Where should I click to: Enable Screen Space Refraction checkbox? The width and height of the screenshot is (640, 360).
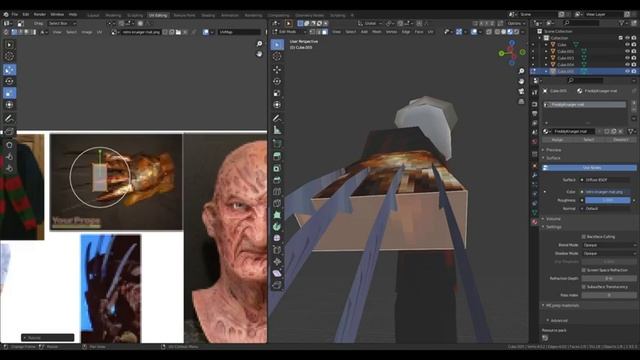[584, 270]
